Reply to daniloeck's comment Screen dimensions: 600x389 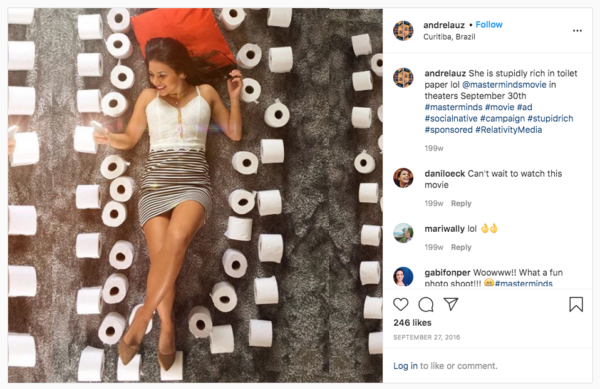coord(461,203)
